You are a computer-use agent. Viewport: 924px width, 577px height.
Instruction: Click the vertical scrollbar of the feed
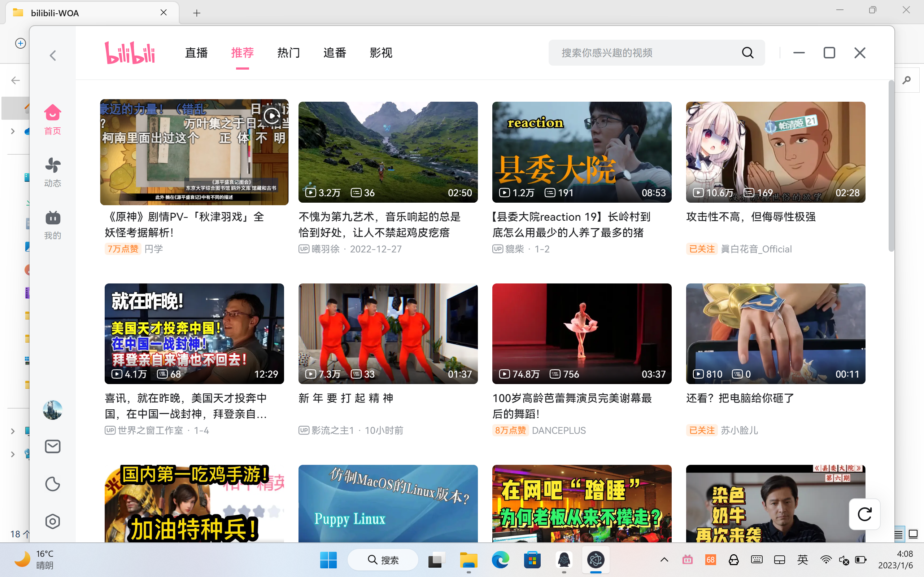coord(891,166)
